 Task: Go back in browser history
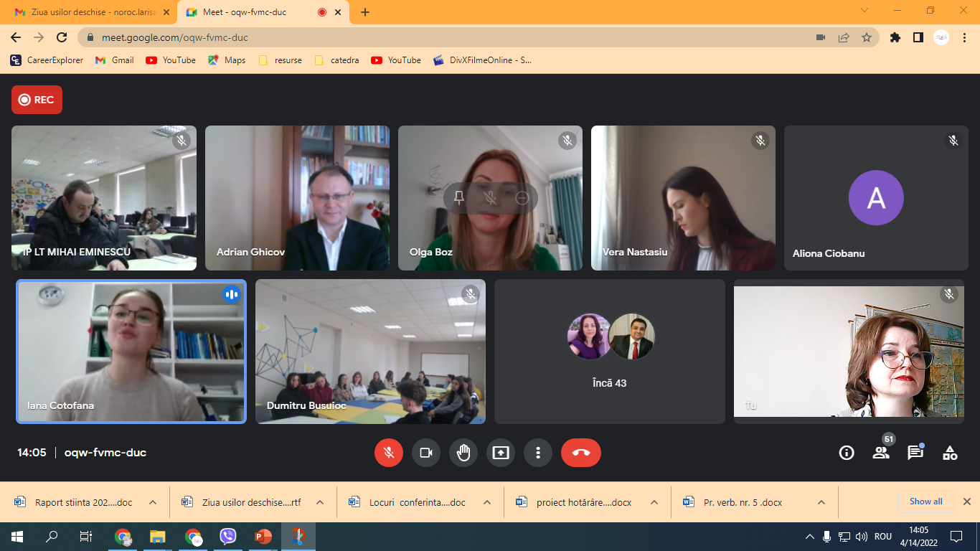pos(16,37)
